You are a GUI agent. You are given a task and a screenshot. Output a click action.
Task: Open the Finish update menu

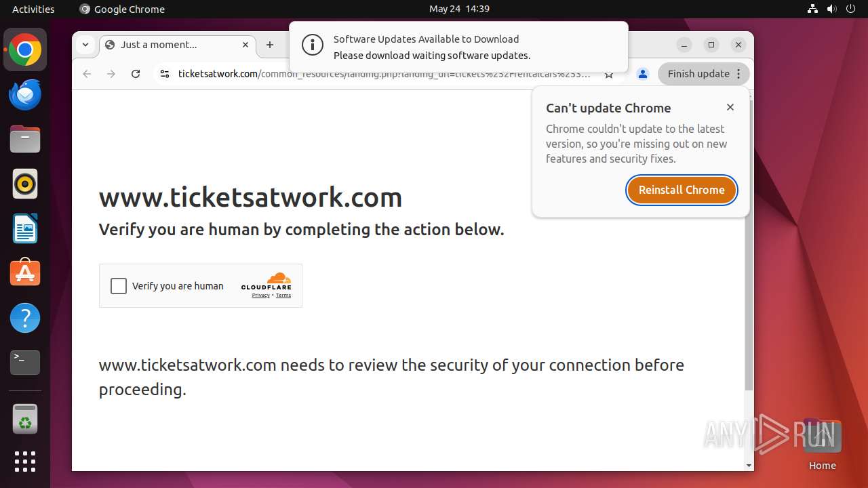704,74
